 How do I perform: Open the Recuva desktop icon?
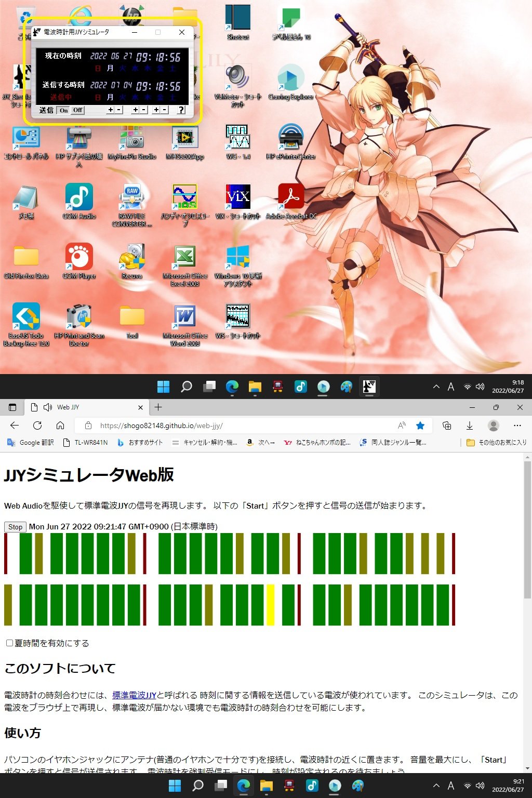(132, 262)
